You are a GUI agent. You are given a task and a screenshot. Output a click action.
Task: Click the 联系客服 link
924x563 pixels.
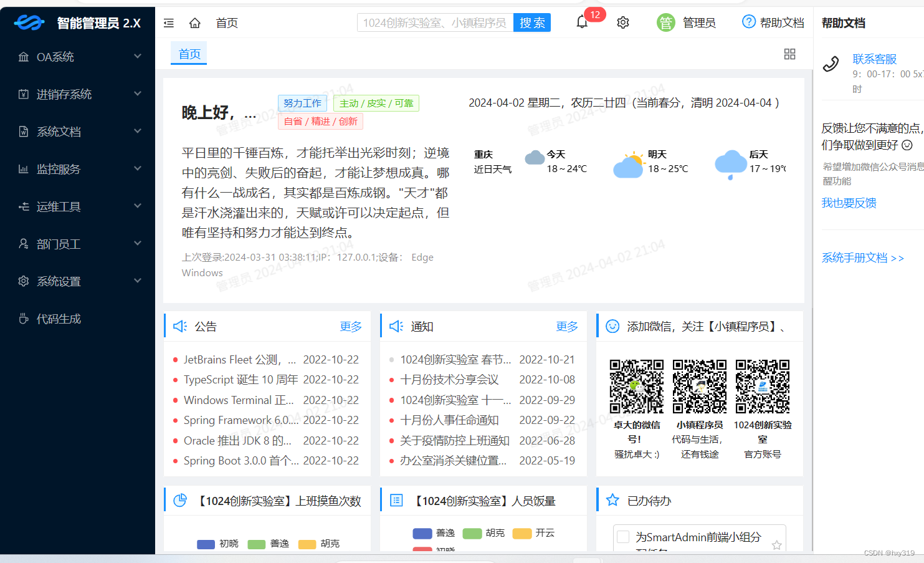pos(875,59)
